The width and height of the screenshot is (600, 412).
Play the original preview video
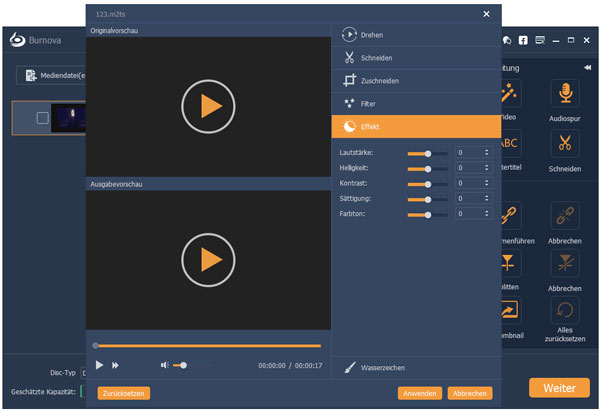(208, 107)
